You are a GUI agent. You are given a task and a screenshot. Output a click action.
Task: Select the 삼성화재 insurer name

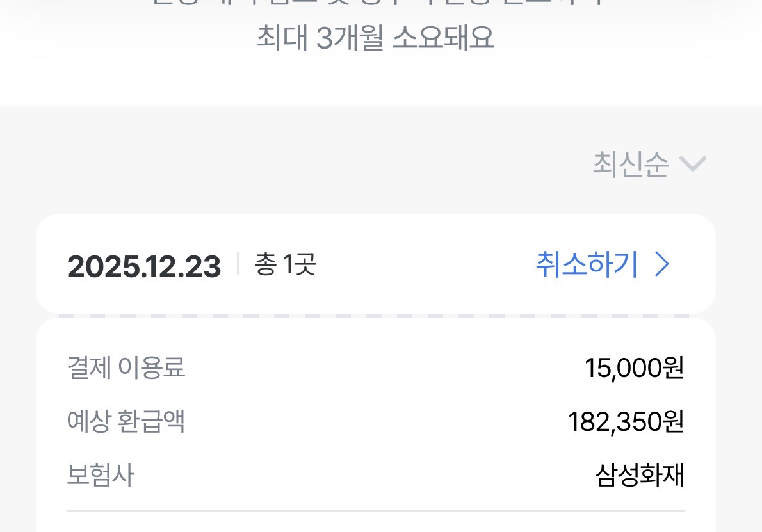[640, 476]
